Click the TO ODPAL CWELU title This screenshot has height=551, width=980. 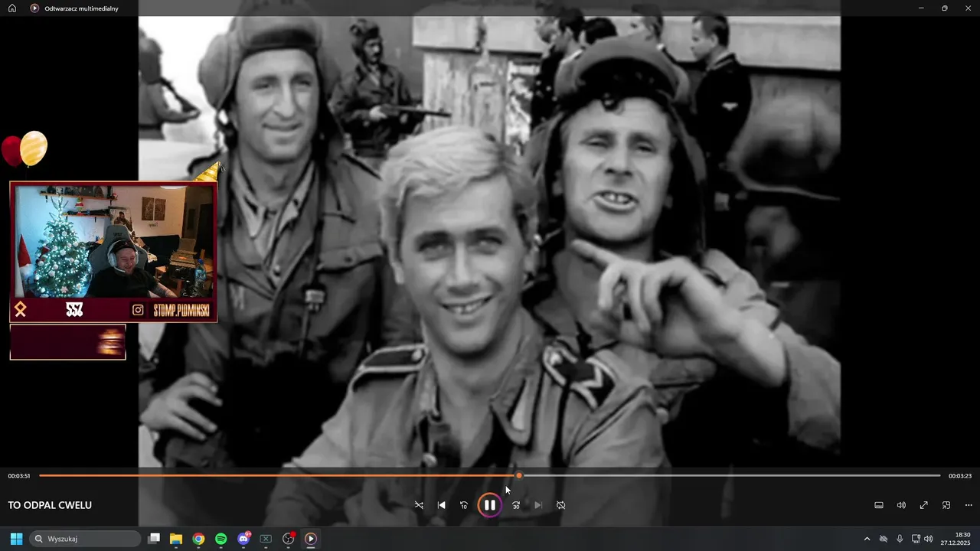[50, 505]
